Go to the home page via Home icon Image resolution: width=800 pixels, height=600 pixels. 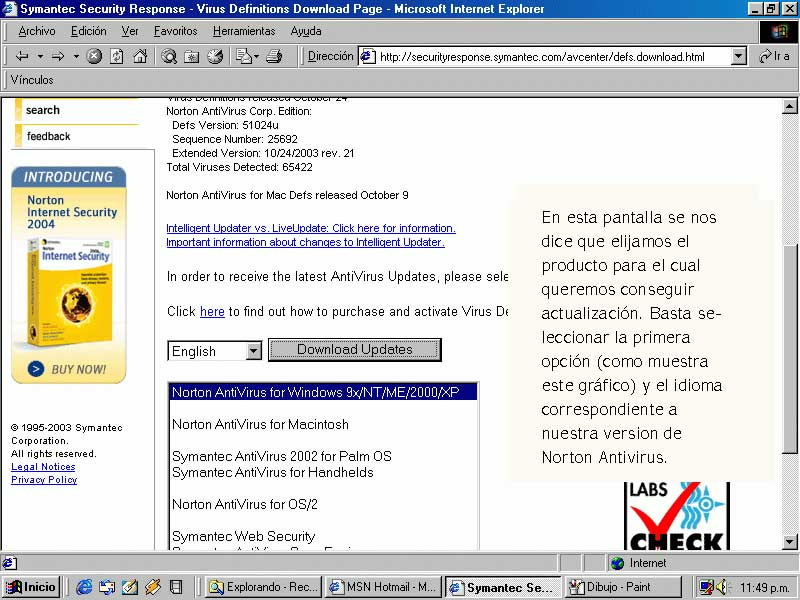tap(140, 56)
